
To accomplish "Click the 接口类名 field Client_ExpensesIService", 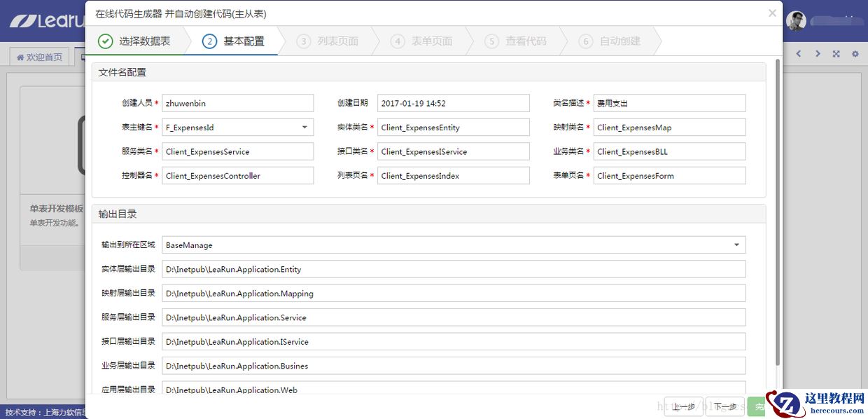I will coord(454,151).
